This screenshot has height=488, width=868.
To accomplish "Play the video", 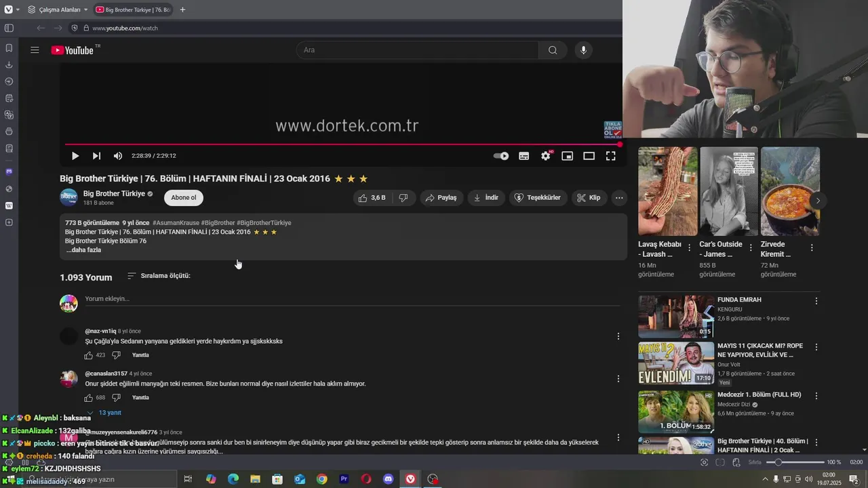I will [x=75, y=156].
